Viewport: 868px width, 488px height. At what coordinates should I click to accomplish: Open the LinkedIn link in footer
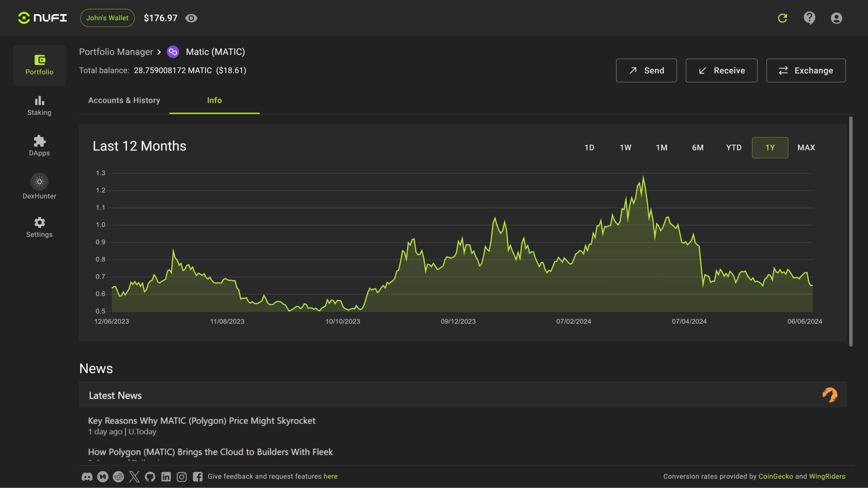click(166, 477)
